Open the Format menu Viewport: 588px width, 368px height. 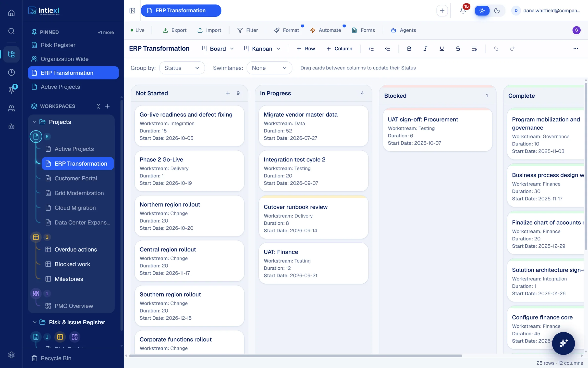(x=287, y=30)
